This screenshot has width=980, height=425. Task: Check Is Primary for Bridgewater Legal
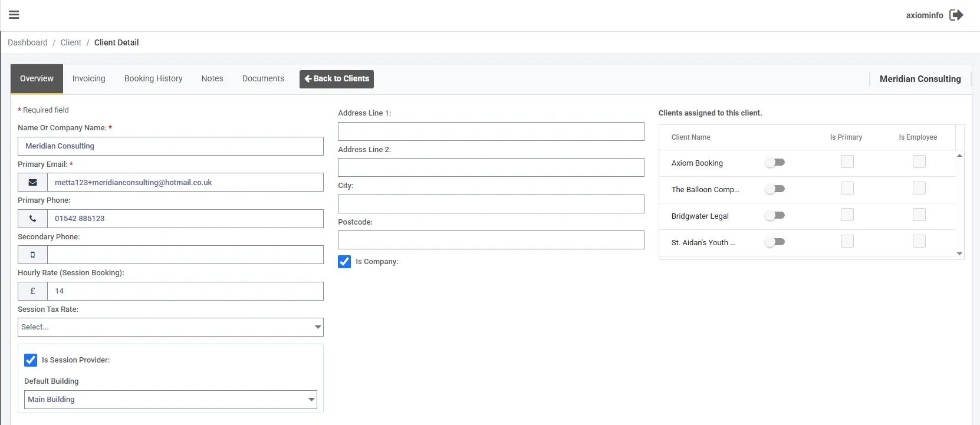pos(847,215)
